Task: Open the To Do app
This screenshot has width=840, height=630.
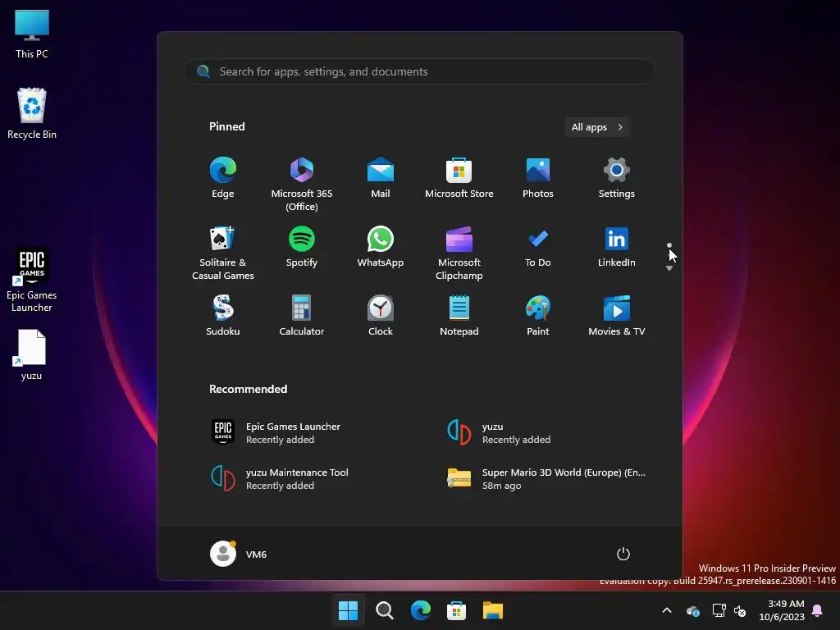Action: 538,247
